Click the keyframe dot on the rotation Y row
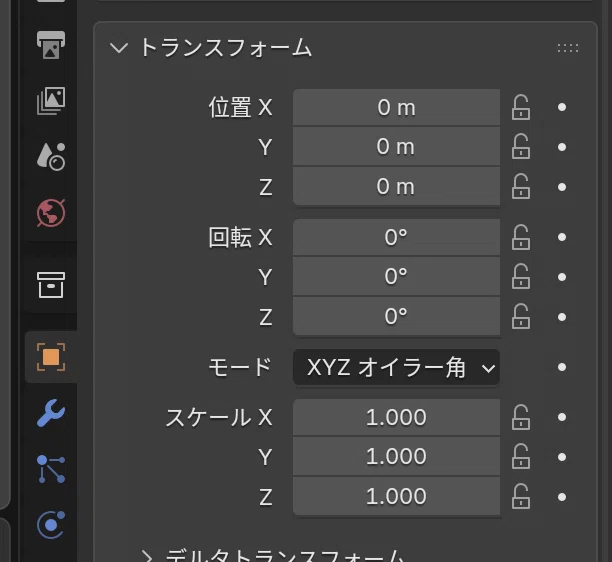 tap(562, 277)
